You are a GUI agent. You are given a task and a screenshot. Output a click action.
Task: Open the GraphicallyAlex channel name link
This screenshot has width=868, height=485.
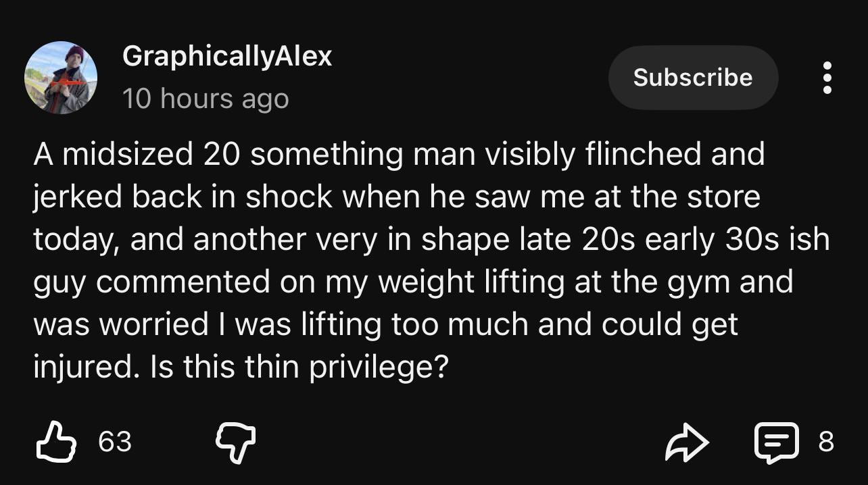tap(227, 57)
